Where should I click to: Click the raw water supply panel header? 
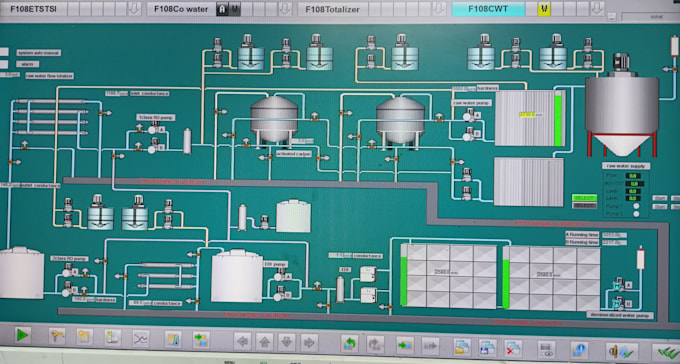click(x=626, y=166)
